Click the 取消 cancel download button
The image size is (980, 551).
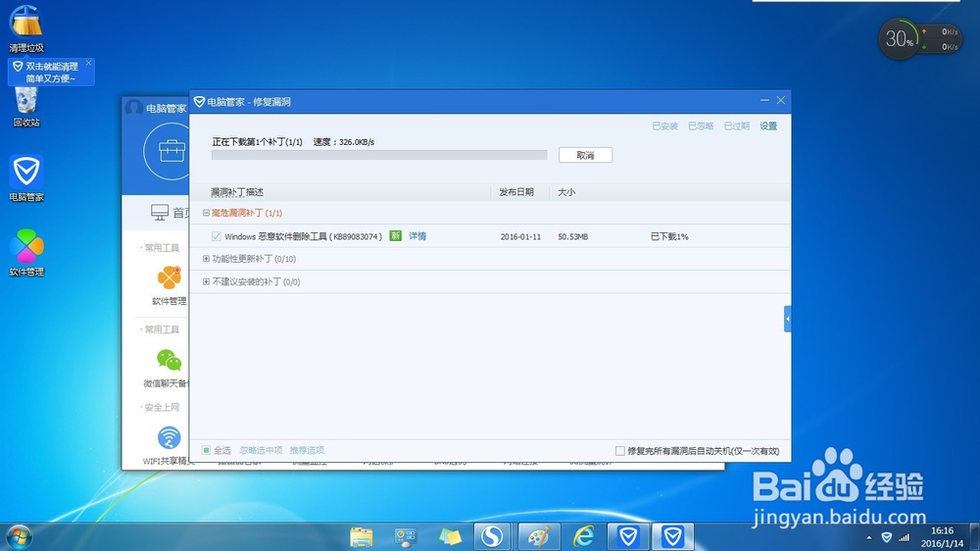[585, 155]
